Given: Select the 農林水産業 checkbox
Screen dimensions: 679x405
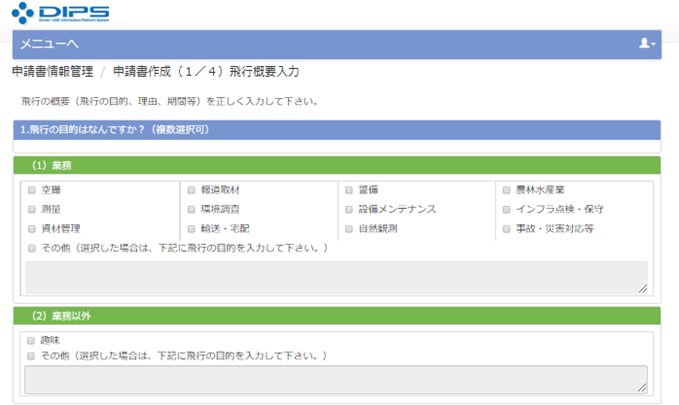Looking at the screenshot, I should [507, 190].
